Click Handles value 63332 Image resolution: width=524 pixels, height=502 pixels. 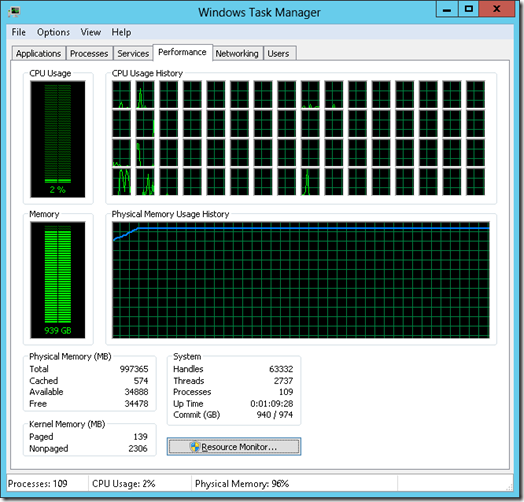tap(281, 369)
